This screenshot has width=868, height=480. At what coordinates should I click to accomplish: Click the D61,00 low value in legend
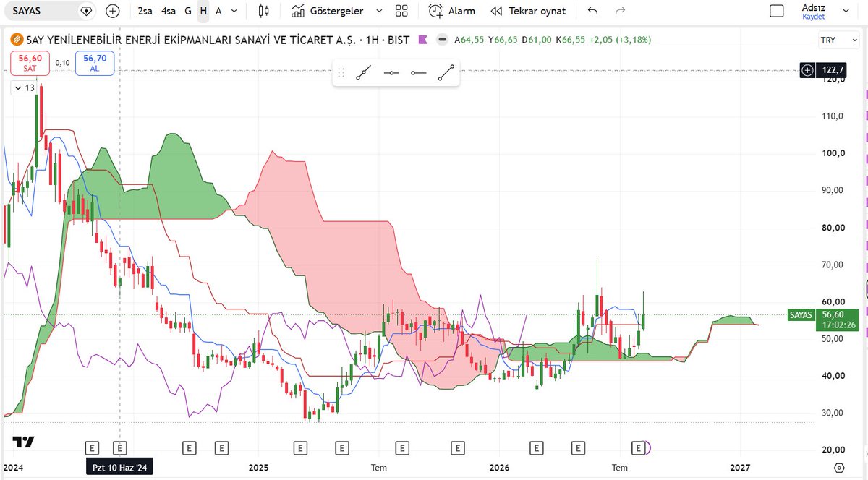tap(536, 40)
